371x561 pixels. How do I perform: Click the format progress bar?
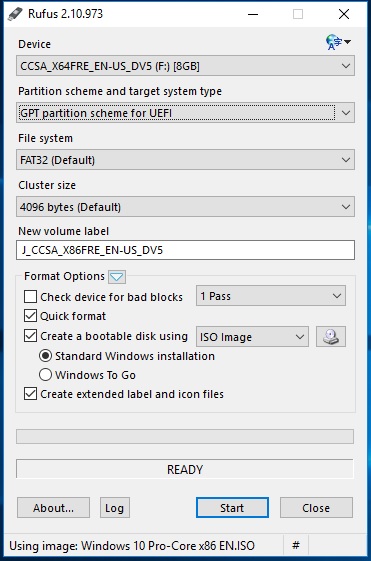click(185, 436)
